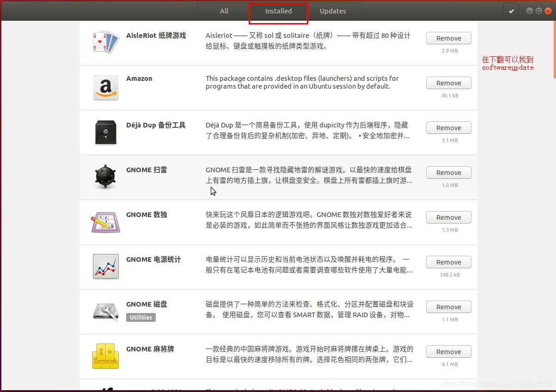Click the GNOME 麻将牌 description text
Viewport: 556px width, 392px height.
tap(310, 354)
